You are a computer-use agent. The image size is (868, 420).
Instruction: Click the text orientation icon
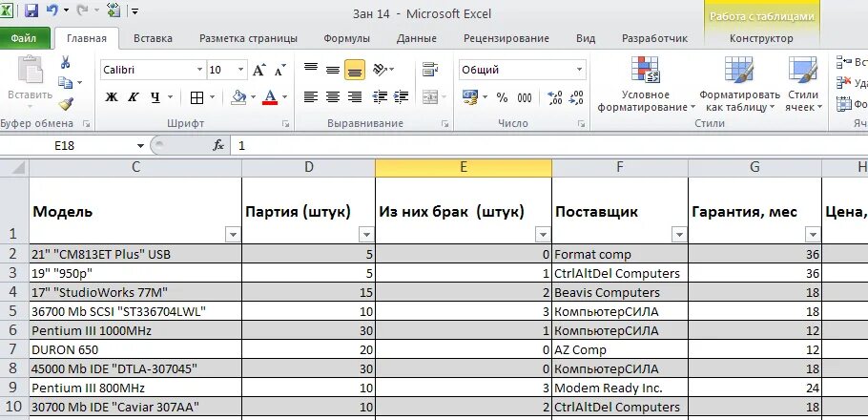[x=380, y=70]
